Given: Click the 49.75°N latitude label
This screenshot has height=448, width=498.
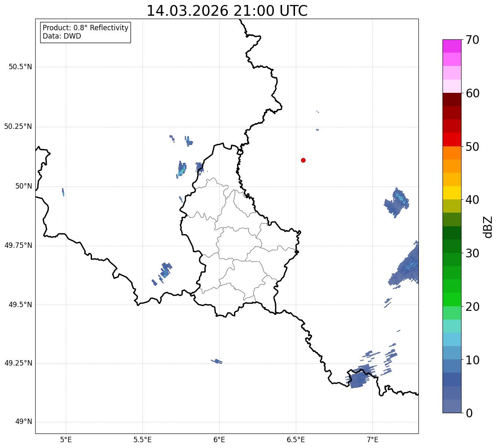Looking at the screenshot, I should tap(18, 245).
